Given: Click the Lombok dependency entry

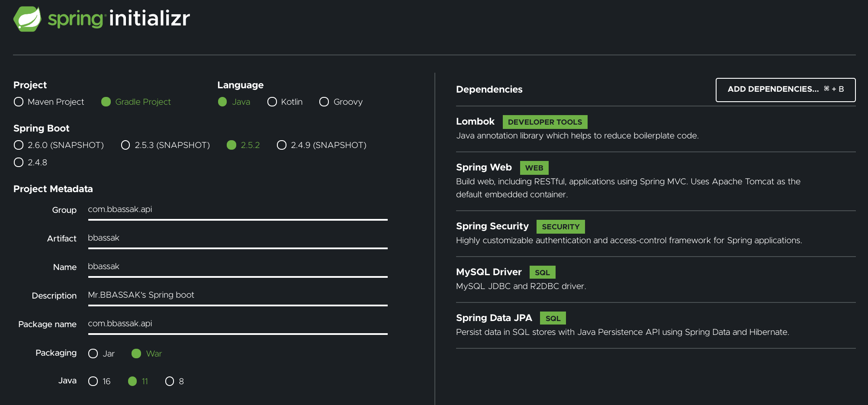Looking at the screenshot, I should pyautogui.click(x=656, y=129).
